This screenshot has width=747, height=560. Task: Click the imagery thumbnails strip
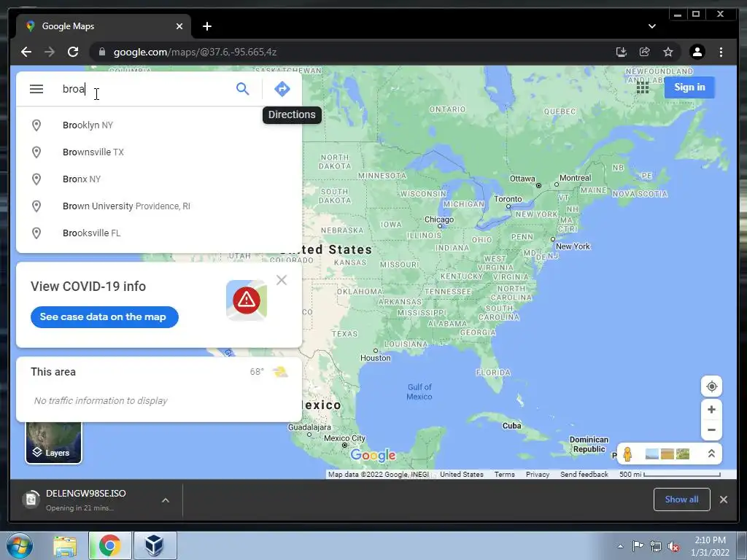(667, 454)
